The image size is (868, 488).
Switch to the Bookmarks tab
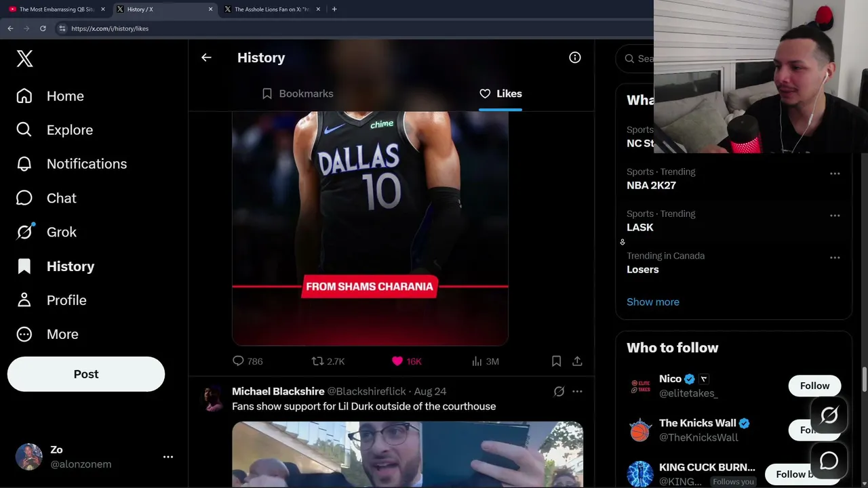pos(297,94)
